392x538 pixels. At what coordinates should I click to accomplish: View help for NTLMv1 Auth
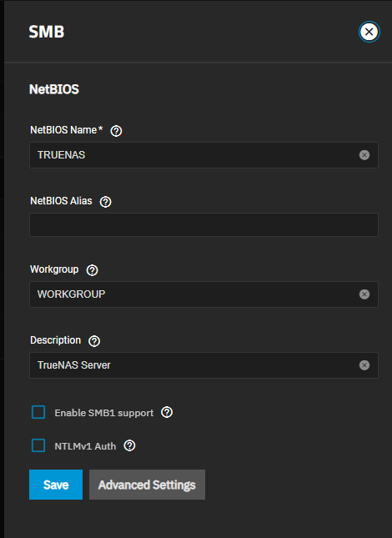click(129, 445)
